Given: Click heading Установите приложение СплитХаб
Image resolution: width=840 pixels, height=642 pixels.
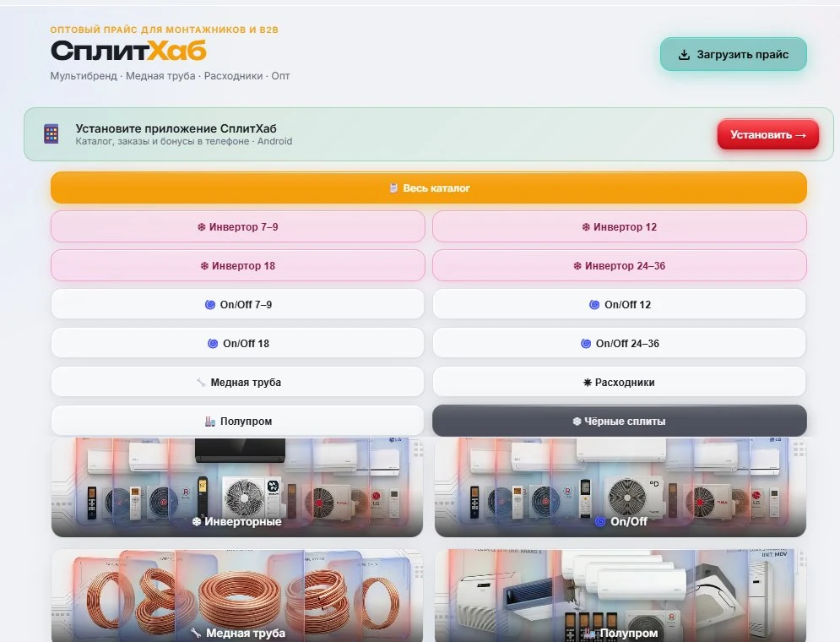Looking at the screenshot, I should [176, 128].
